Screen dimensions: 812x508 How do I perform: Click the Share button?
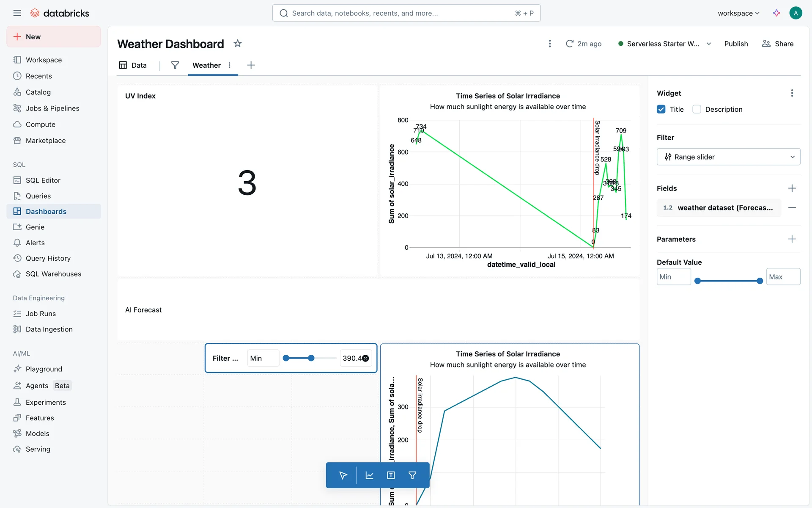tap(778, 44)
